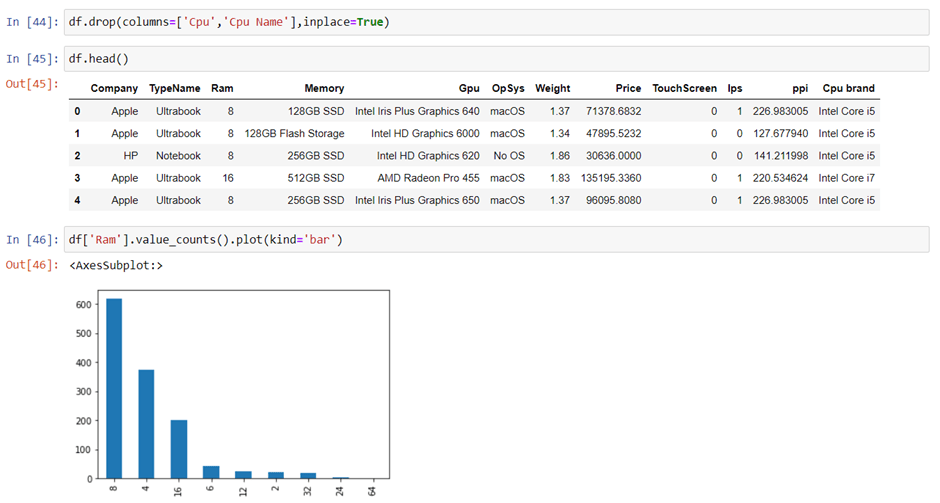
Task: Select the Gpu column header
Action: tap(469, 88)
